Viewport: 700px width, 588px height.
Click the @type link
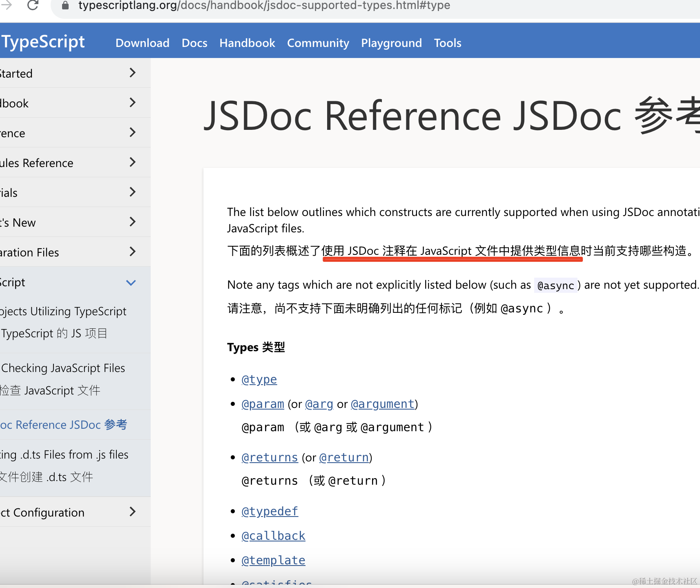point(259,379)
